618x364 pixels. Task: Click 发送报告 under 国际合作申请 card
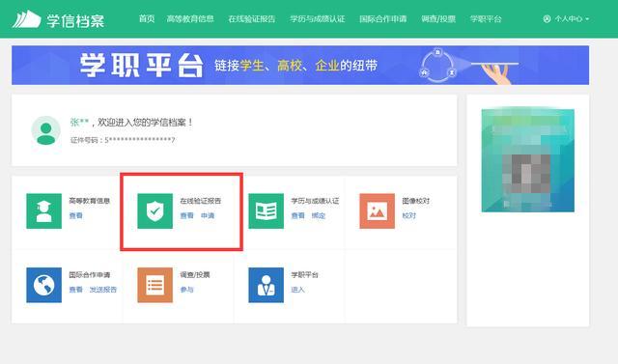pos(103,290)
